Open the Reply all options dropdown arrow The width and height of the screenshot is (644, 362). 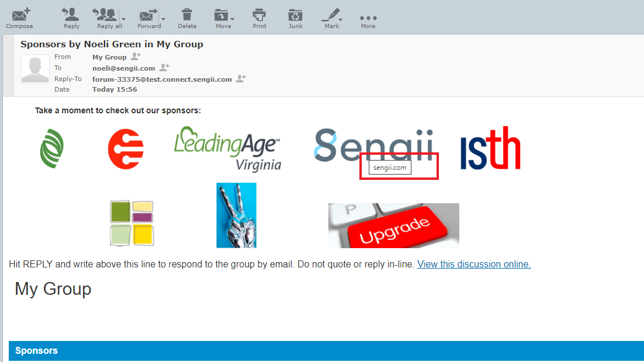coord(123,19)
